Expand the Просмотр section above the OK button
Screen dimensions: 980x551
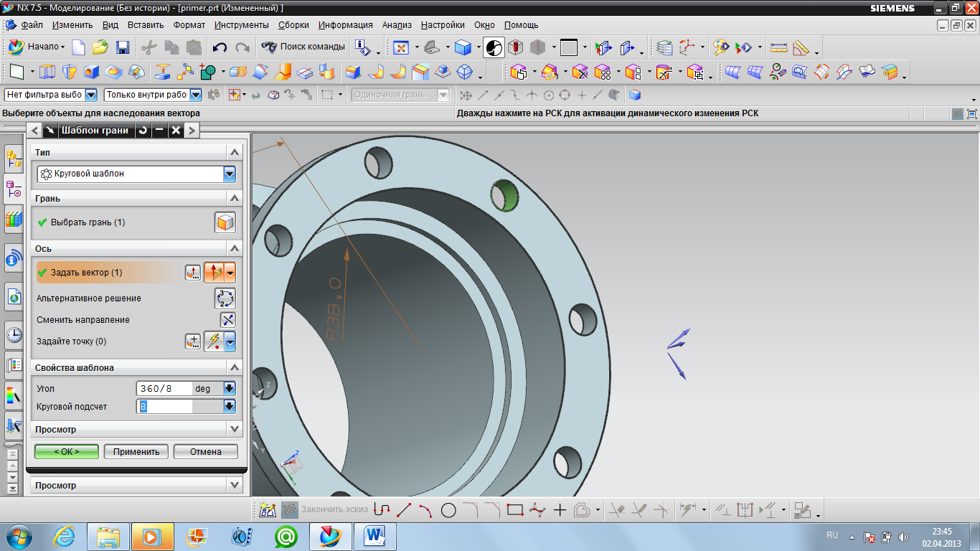(x=234, y=429)
